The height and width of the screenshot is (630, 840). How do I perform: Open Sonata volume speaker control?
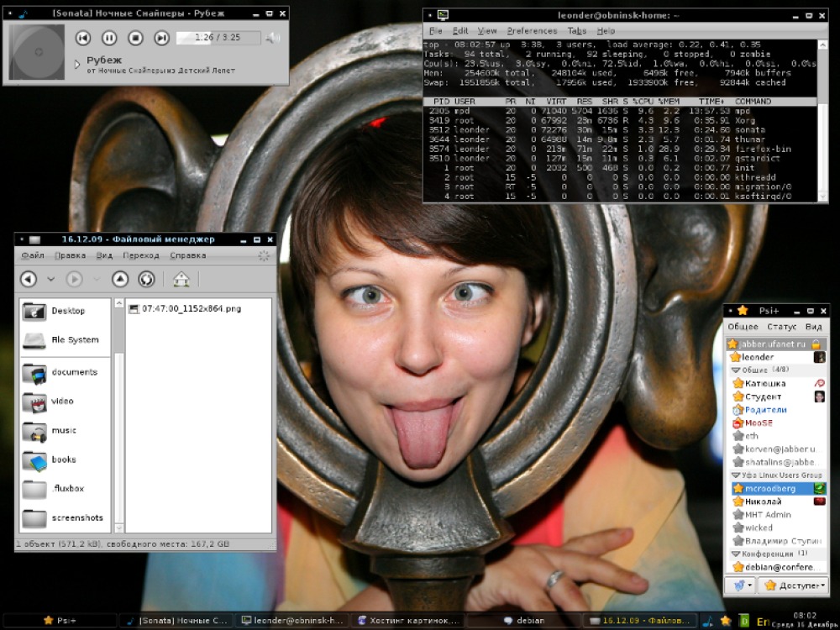click(x=273, y=38)
